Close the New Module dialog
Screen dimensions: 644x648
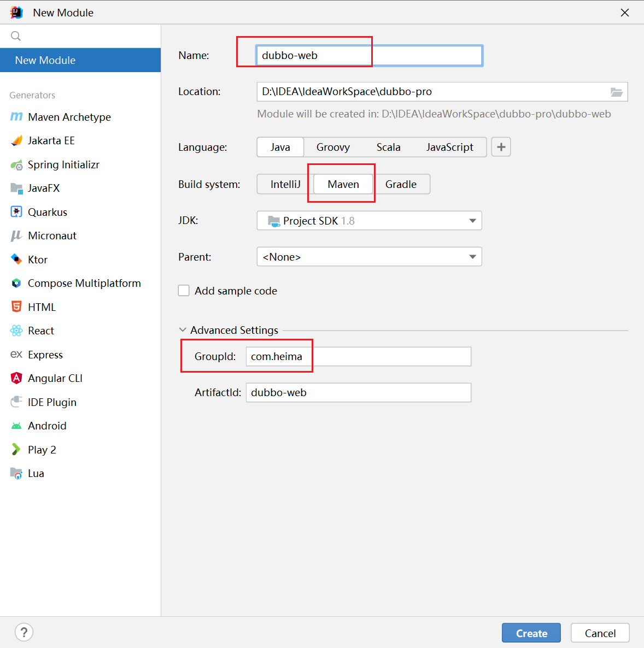click(624, 13)
